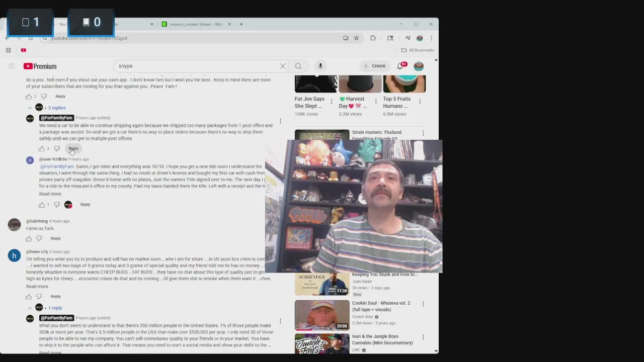Viewport: 644px width, 362px height.
Task: Start voice search with the microphone
Action: point(320,66)
